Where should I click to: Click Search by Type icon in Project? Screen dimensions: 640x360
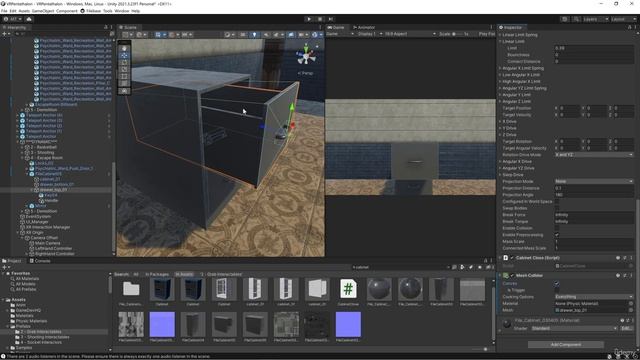462,267
